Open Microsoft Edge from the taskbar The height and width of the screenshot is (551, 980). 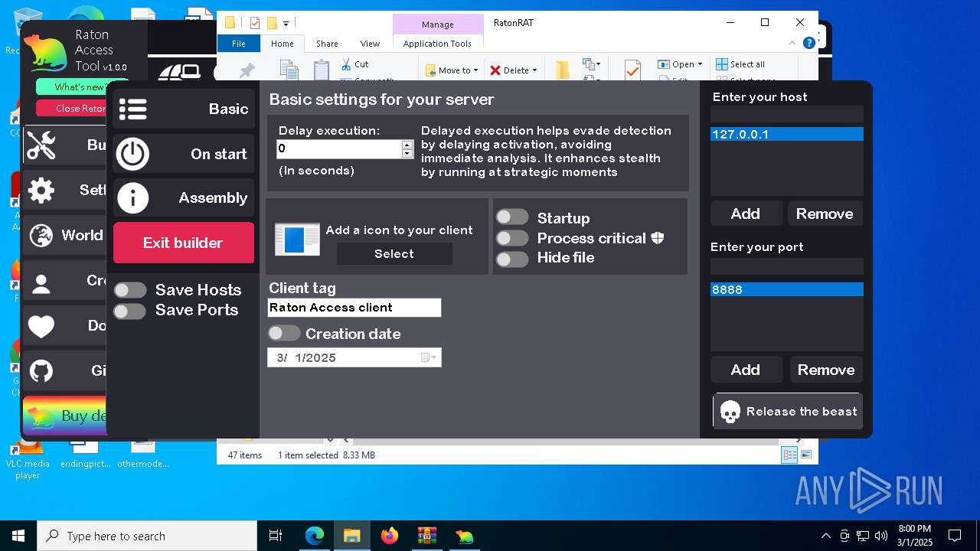(315, 536)
